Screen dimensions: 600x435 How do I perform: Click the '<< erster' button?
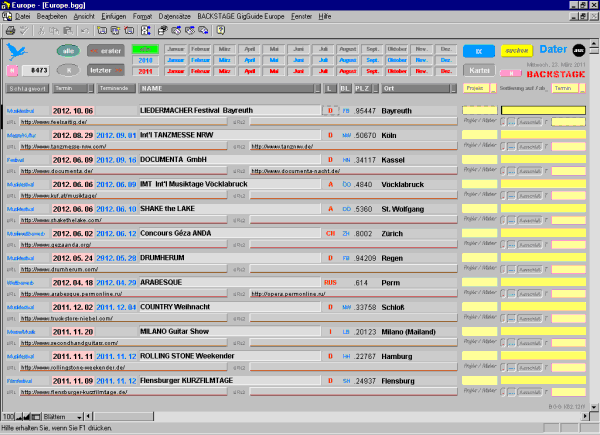point(106,51)
